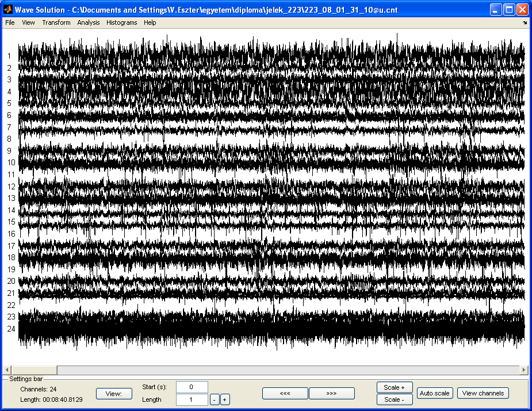Click channel label 8
The height and width of the screenshot is (411, 532).
(9, 139)
